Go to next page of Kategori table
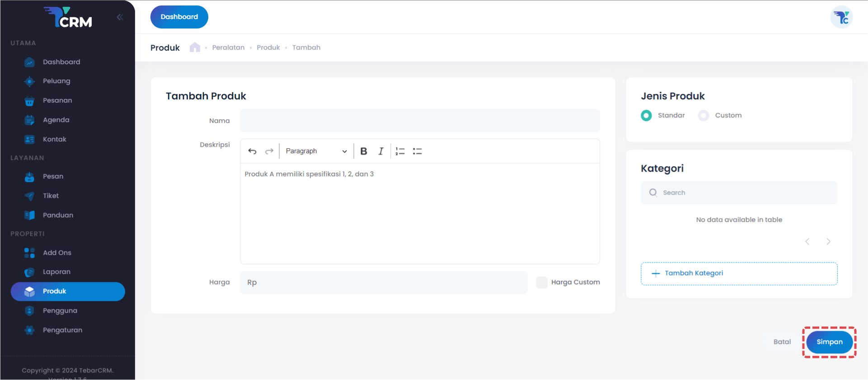Viewport: 868px width, 380px height. [x=828, y=241]
